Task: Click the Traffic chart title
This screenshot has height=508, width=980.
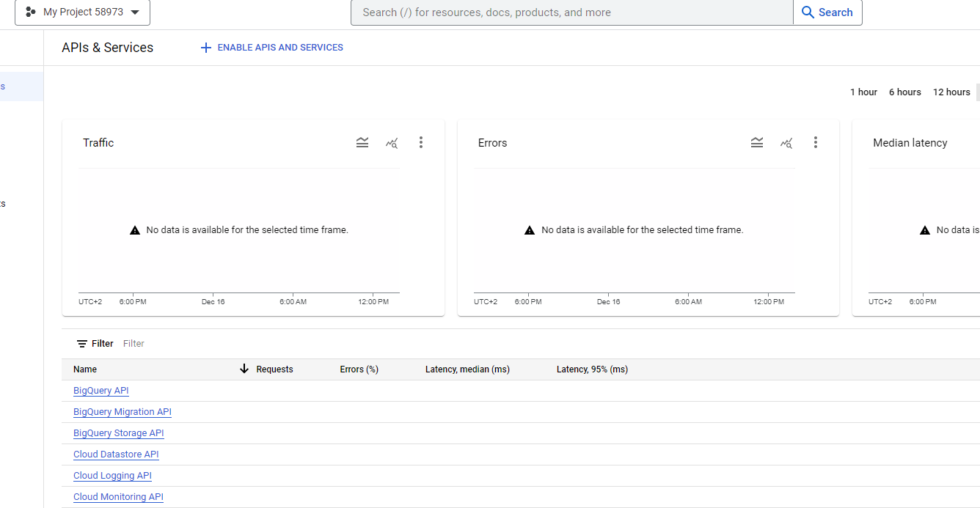Action: (x=98, y=143)
